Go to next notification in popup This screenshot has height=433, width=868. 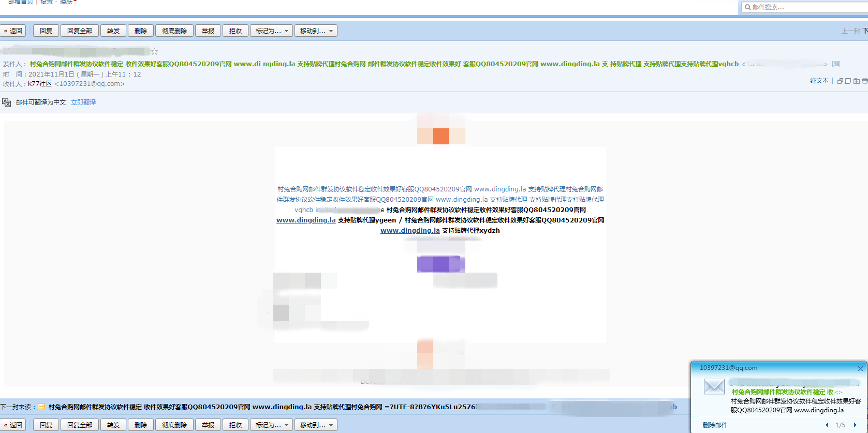click(x=855, y=425)
